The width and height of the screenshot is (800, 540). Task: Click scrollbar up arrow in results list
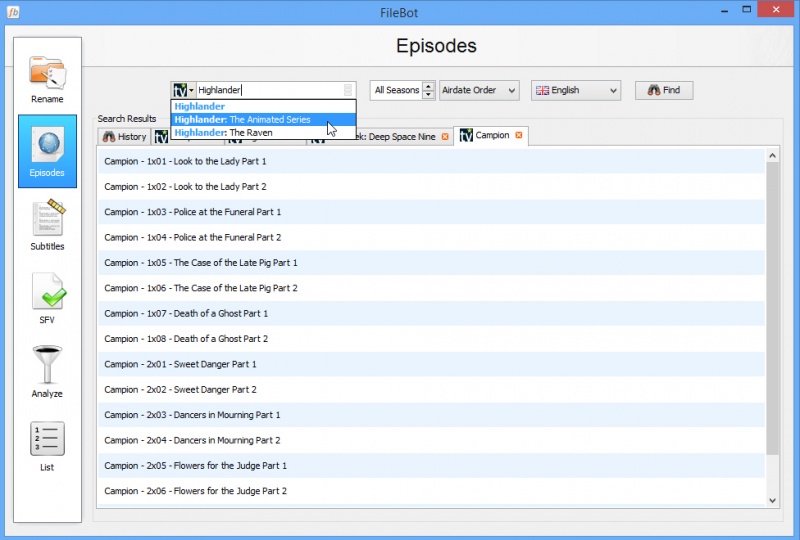[772, 155]
